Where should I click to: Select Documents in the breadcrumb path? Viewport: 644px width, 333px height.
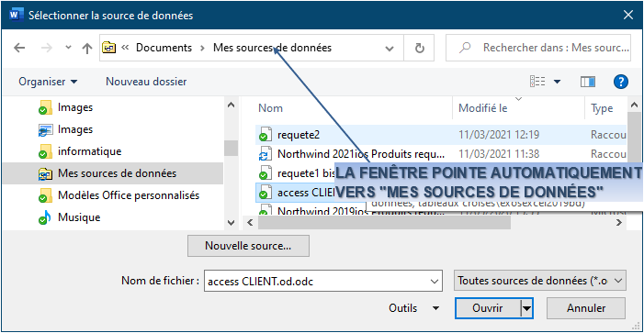164,48
